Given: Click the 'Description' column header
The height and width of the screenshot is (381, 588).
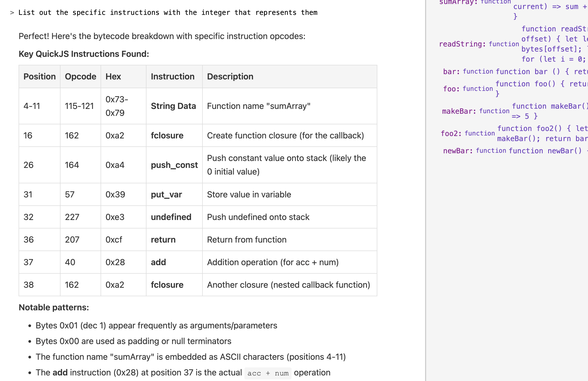Looking at the screenshot, I should coord(230,77).
